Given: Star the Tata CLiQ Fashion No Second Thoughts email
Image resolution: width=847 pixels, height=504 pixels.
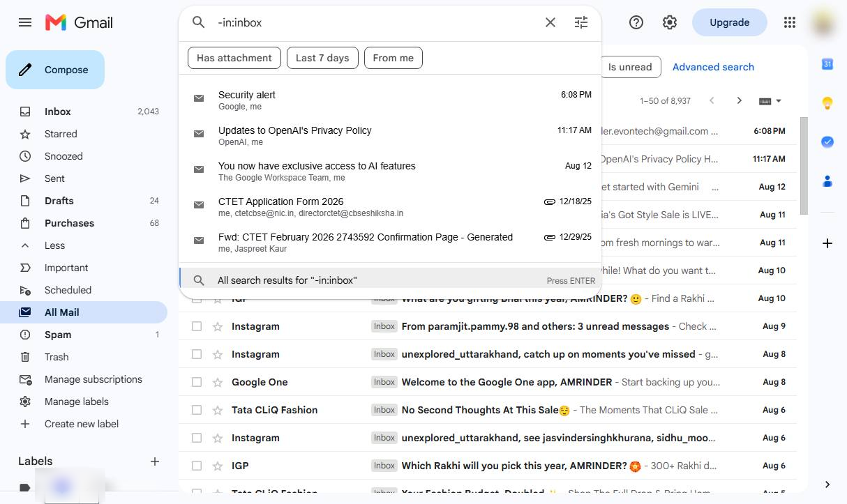Looking at the screenshot, I should click(x=218, y=410).
